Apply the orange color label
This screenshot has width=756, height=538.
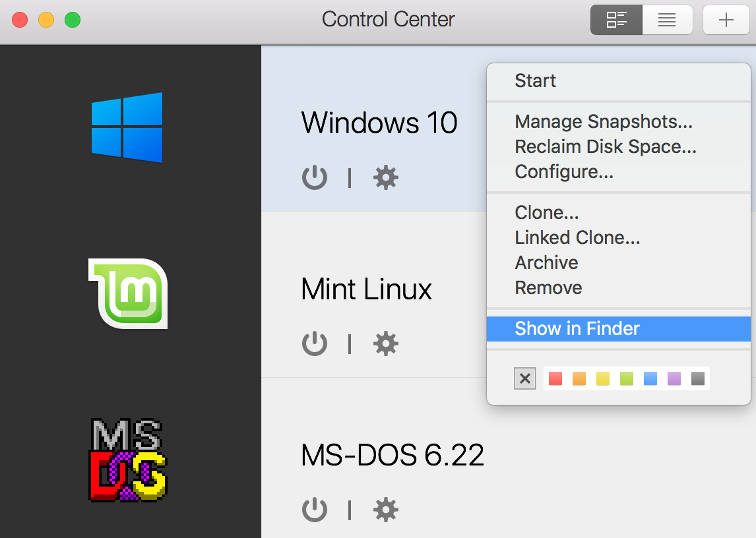(x=579, y=378)
